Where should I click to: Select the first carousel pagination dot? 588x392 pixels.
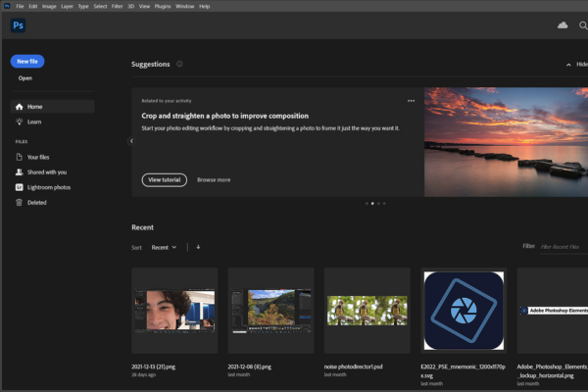(x=367, y=203)
